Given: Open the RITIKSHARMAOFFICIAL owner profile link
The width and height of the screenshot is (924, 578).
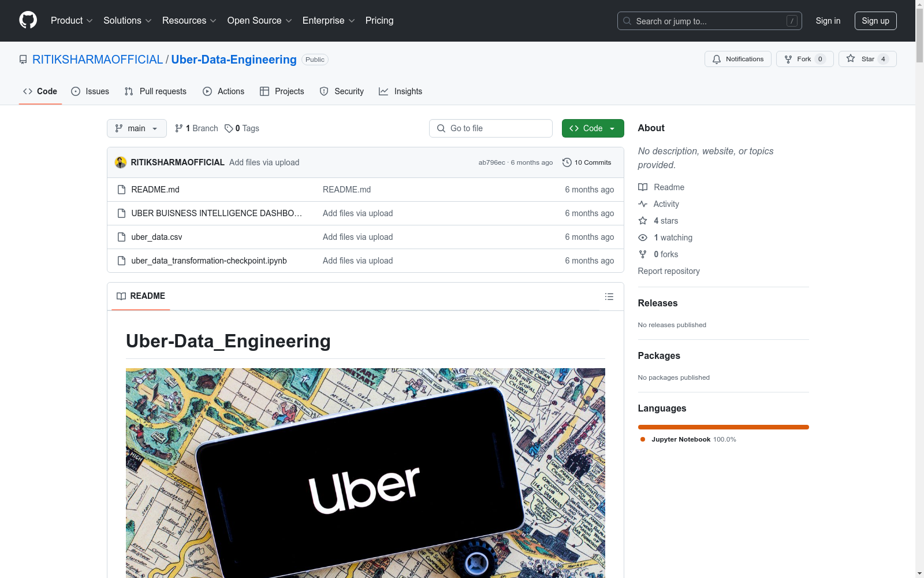Looking at the screenshot, I should (x=98, y=60).
